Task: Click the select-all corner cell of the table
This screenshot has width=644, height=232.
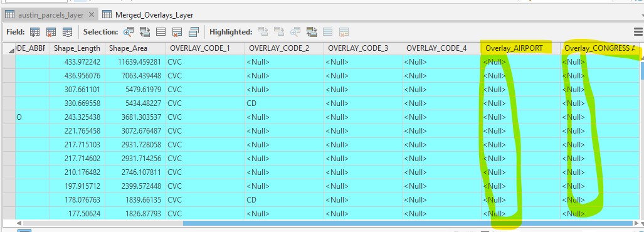Action: pos(9,48)
